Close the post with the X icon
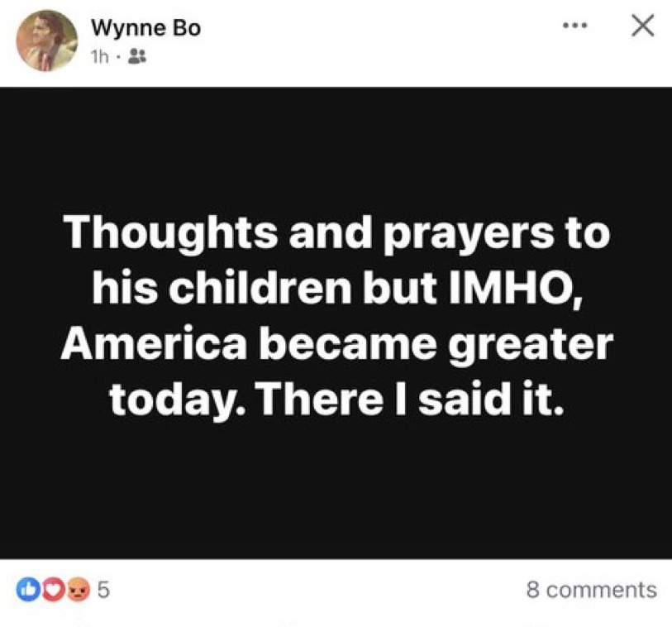This screenshot has width=672, height=627. (x=643, y=26)
